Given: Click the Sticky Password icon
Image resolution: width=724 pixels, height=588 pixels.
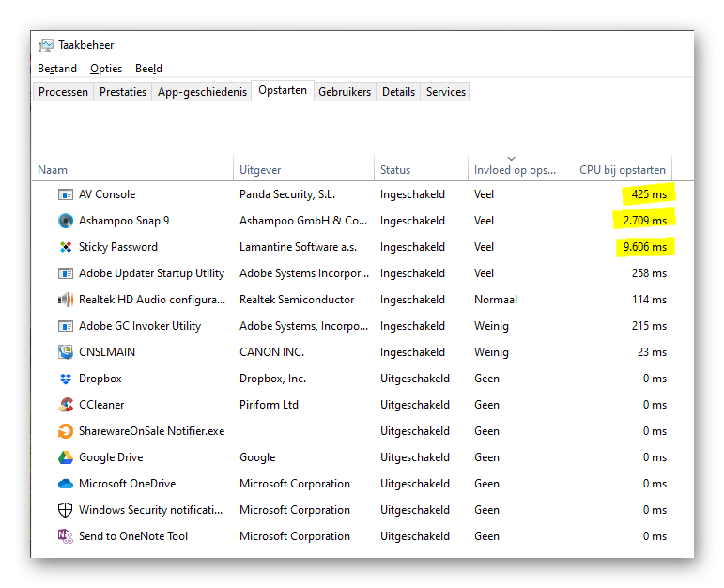Looking at the screenshot, I should click(65, 247).
